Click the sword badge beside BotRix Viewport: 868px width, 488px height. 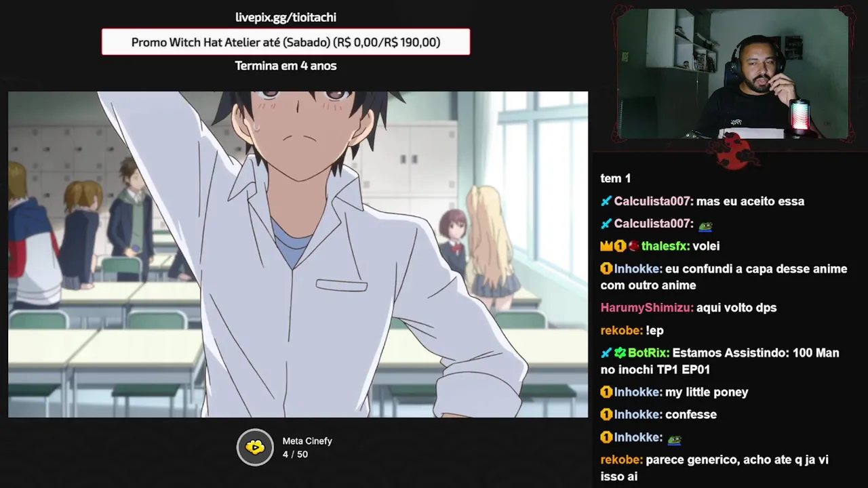coord(606,353)
